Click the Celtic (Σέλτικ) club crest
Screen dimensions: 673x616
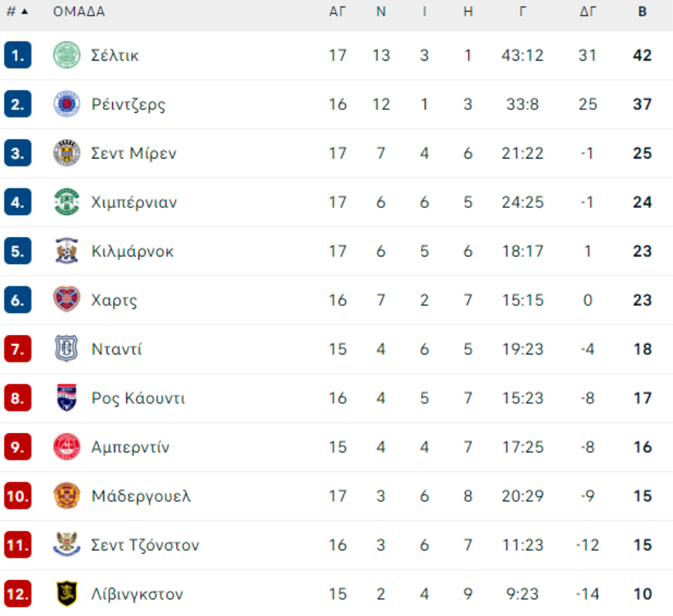point(67,55)
